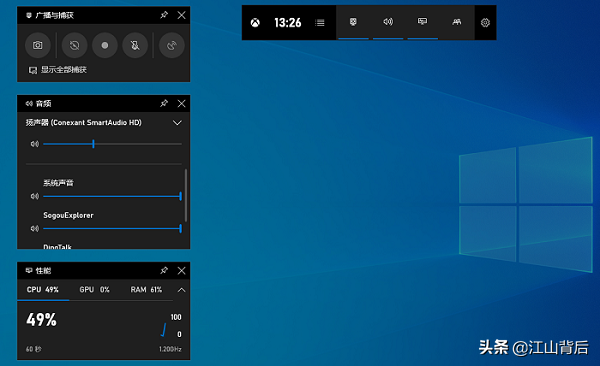
Task: Collapse the performance graph with the chevron
Action: coord(181,290)
